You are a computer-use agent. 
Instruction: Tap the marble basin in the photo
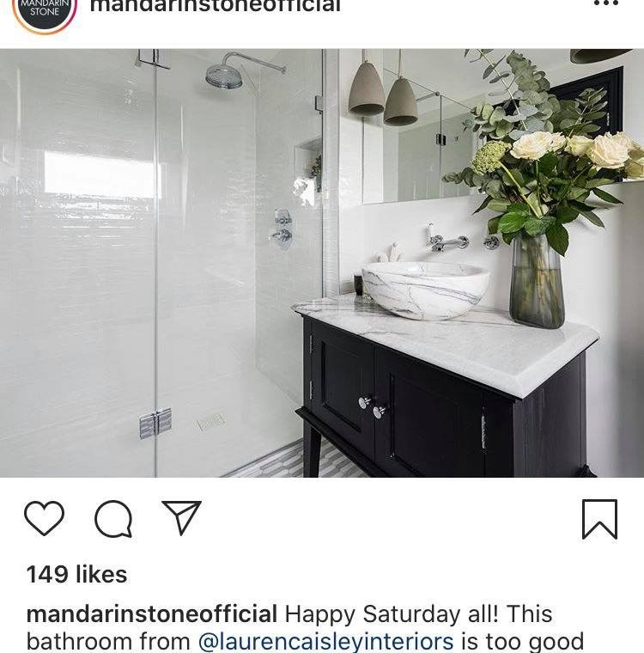425,290
